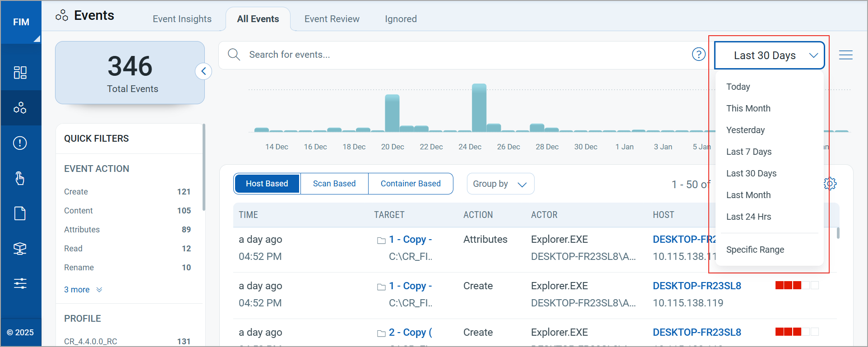Click the ACTION column header
The width and height of the screenshot is (868, 347).
(x=478, y=215)
